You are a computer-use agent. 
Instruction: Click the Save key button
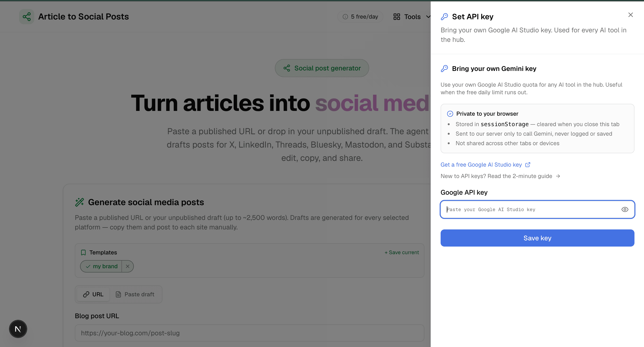537,238
